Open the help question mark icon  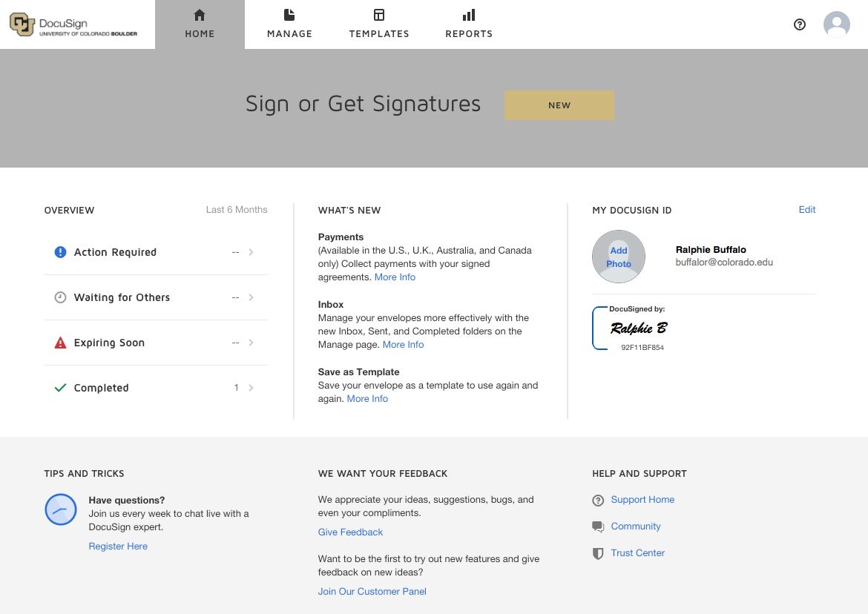point(800,24)
